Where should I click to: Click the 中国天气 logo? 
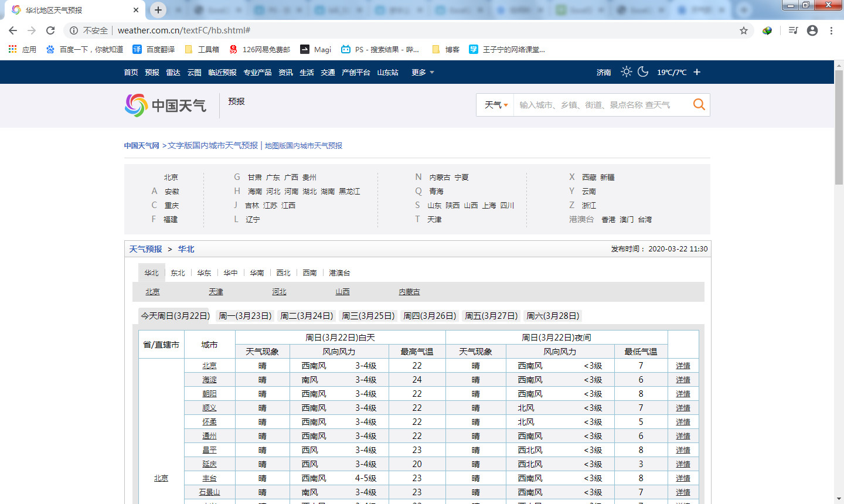click(x=165, y=105)
